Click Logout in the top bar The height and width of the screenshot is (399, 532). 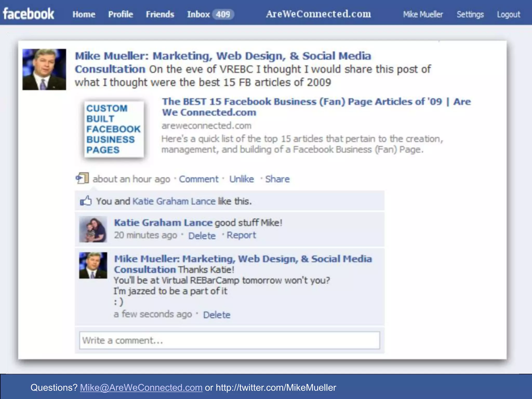coord(509,15)
